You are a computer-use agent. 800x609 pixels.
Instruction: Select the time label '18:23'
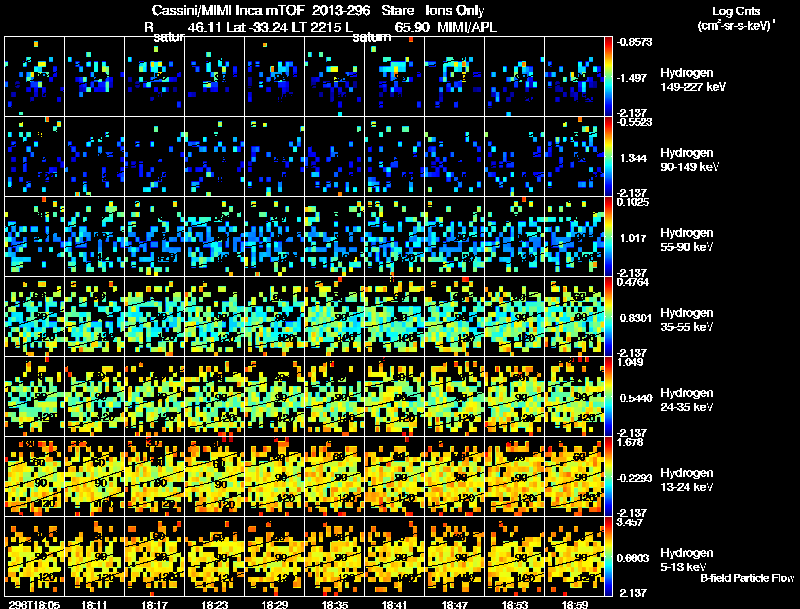215,604
